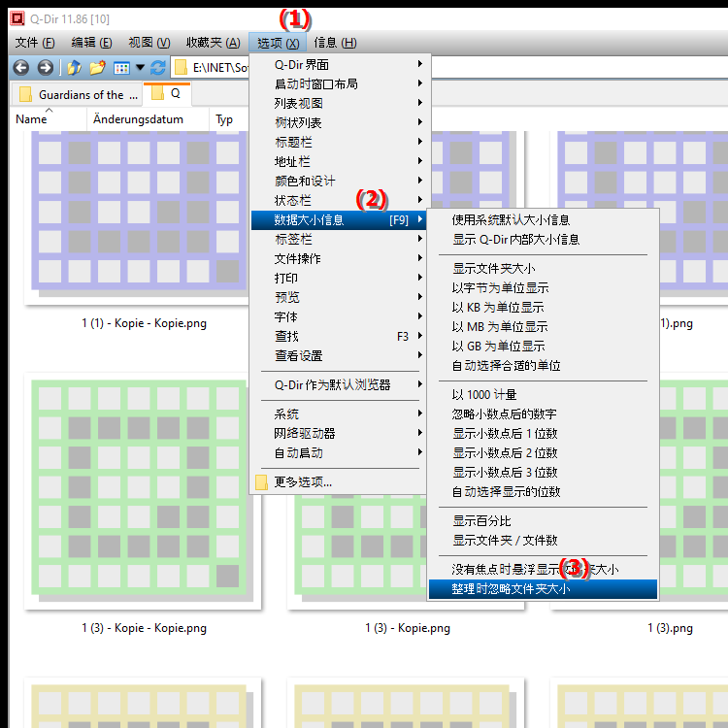
Task: Open the 信息 (H) menu
Action: pos(335,43)
